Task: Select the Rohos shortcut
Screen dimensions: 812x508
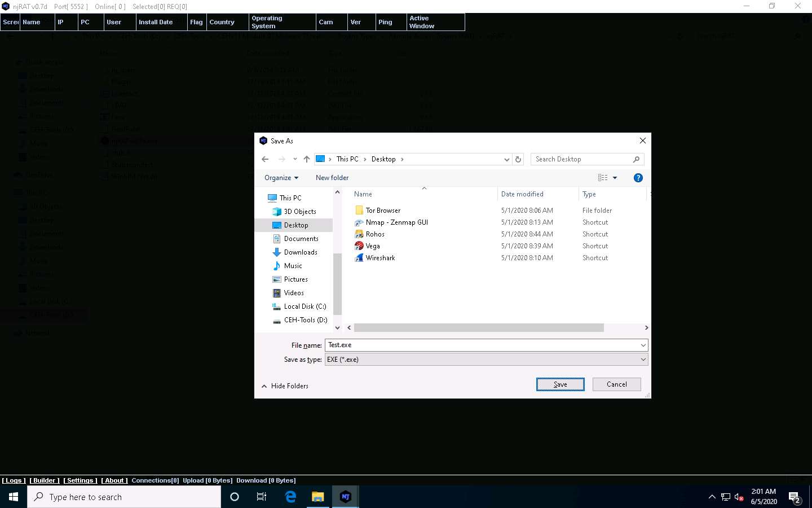Action: point(375,234)
